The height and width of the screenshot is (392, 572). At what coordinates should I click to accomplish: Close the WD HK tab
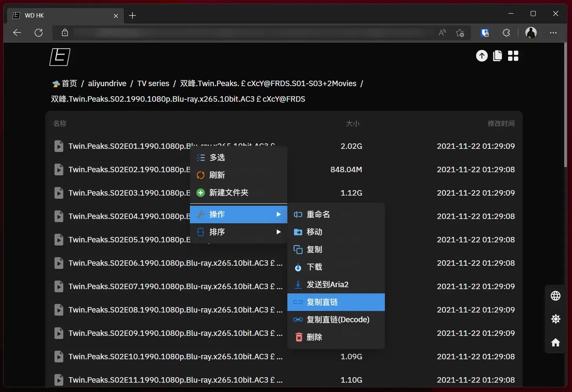pos(116,16)
